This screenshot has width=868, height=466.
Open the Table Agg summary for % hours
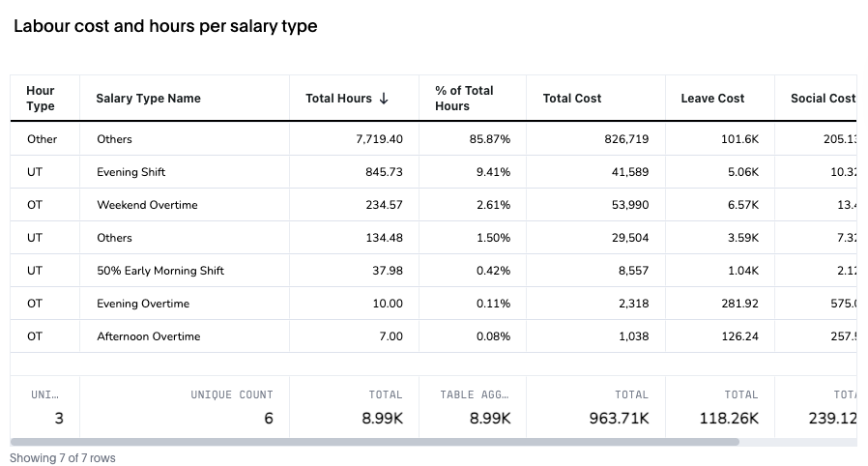tap(474, 395)
